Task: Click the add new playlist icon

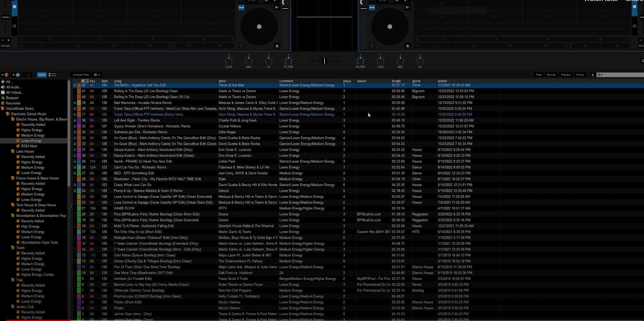Action: coord(5,75)
